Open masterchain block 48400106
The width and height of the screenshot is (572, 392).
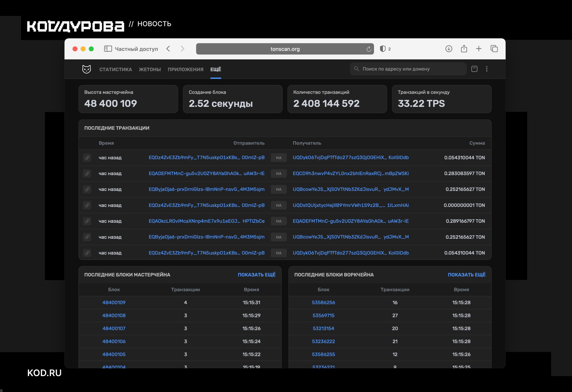coord(114,341)
